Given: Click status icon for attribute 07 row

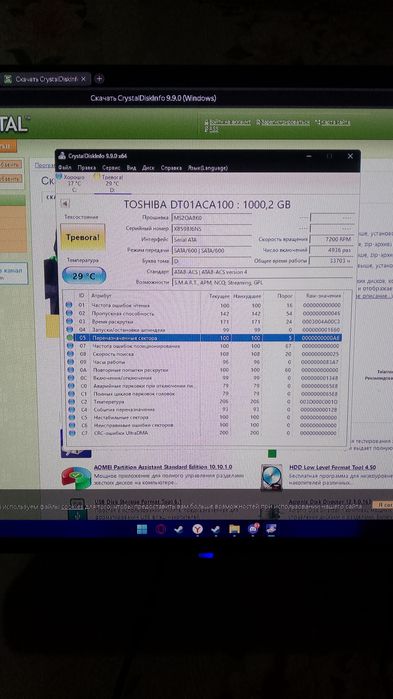Looking at the screenshot, I should (69, 346).
